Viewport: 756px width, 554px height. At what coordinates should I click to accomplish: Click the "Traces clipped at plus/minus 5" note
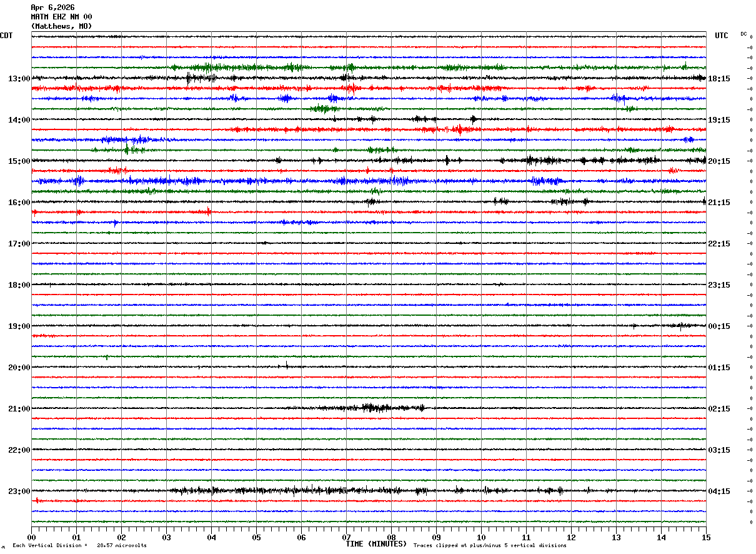click(490, 546)
